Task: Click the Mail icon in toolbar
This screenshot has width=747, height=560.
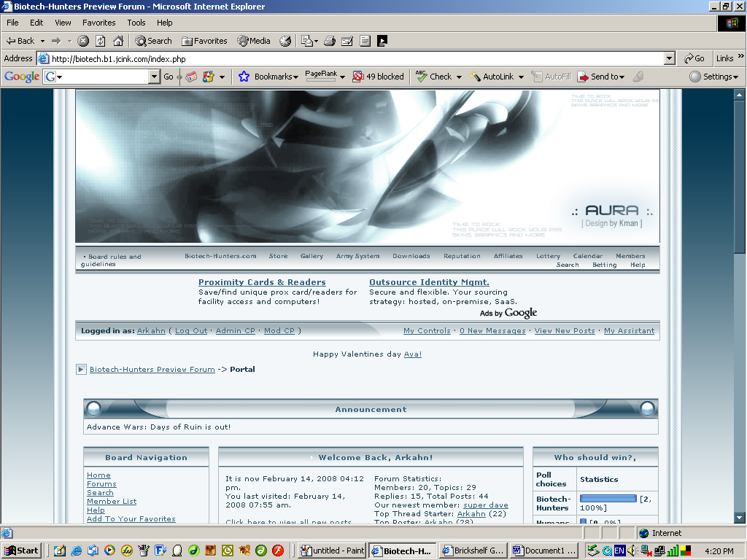Action: click(309, 41)
